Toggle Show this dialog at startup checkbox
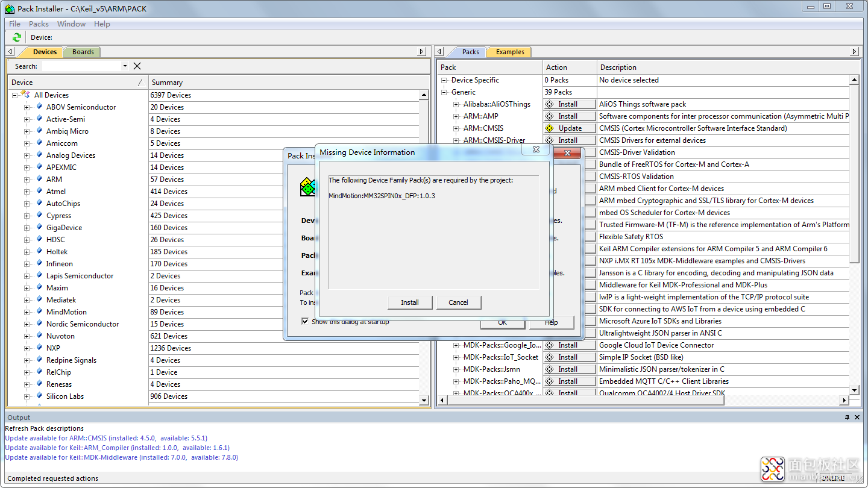The width and height of the screenshot is (868, 488). 305,322
